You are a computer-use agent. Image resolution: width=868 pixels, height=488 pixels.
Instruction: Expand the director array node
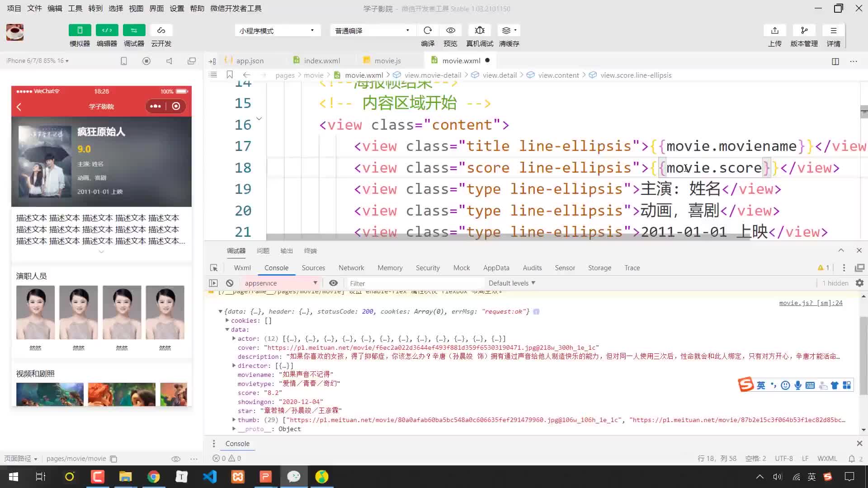point(234,365)
